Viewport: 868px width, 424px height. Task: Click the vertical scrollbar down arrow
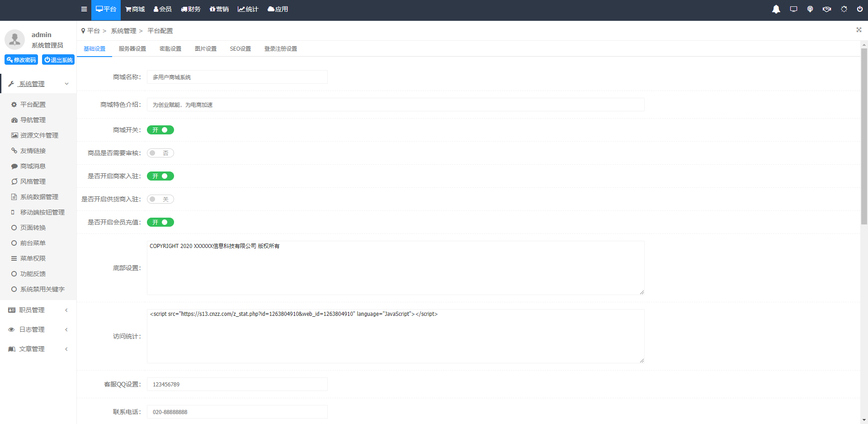coord(864,420)
